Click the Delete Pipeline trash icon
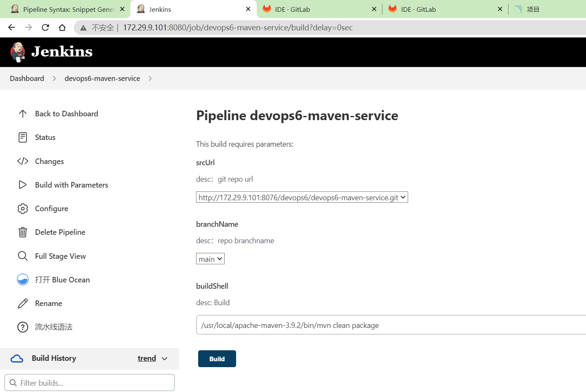Screen dimensions: 586x392 pos(23,232)
